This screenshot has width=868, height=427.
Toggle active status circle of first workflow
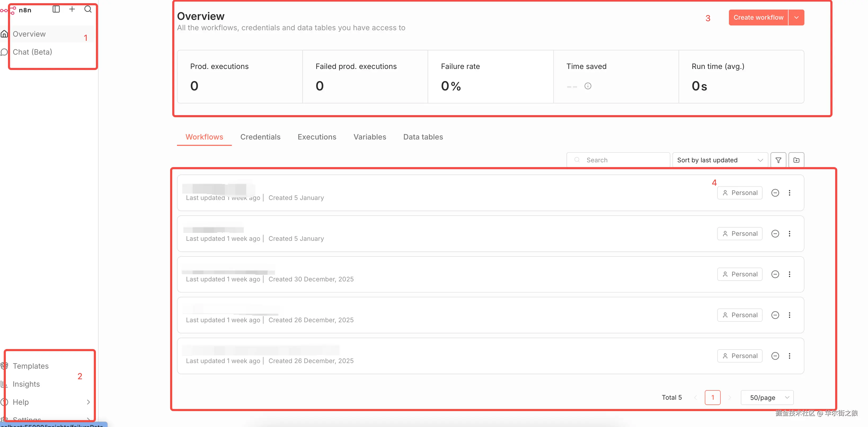click(x=775, y=193)
